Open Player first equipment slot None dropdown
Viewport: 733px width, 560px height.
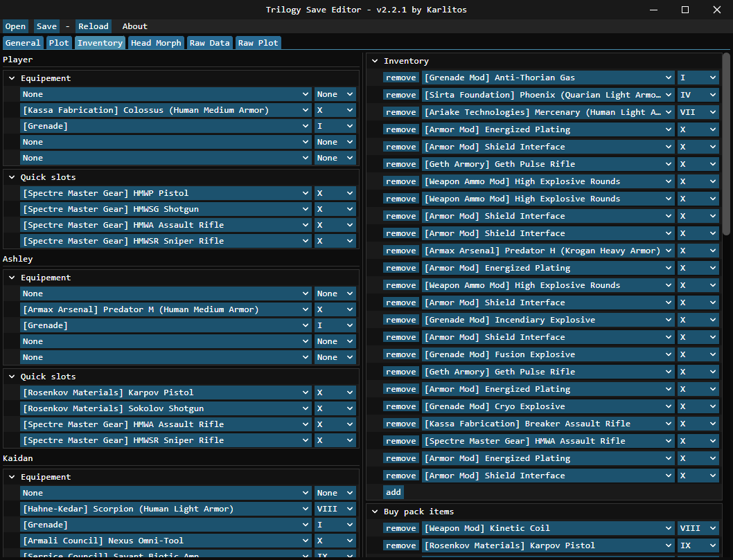coord(166,94)
